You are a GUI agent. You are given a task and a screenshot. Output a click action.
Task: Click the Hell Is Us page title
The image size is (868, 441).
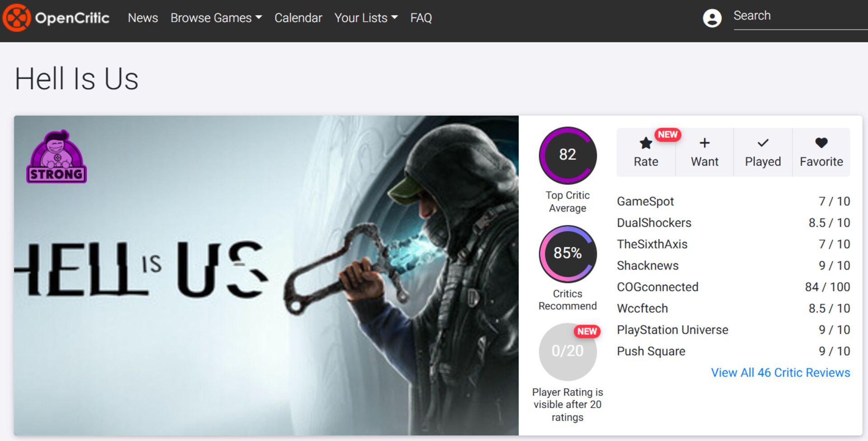tap(76, 79)
